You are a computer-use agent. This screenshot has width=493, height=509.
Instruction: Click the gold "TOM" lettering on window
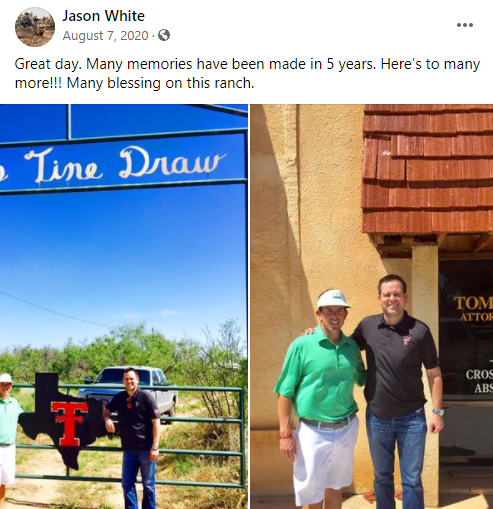(473, 303)
